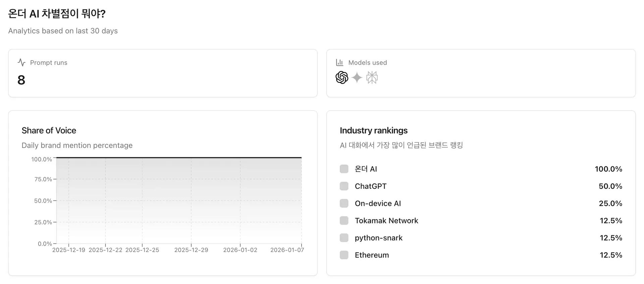Click the shaded area of the Share of Voice chart
This screenshot has height=284, width=644.
point(179,201)
